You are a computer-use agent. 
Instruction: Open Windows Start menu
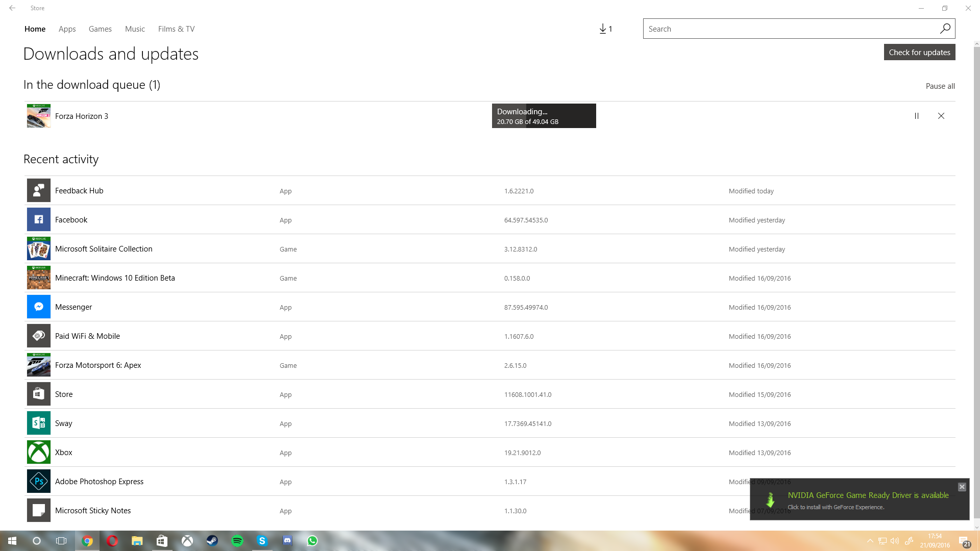(x=12, y=541)
